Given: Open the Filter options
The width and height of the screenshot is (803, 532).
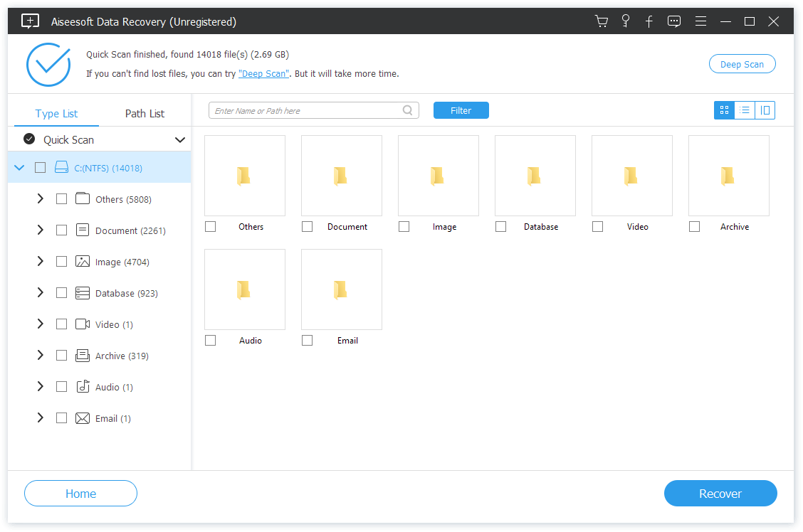Looking at the screenshot, I should (461, 110).
